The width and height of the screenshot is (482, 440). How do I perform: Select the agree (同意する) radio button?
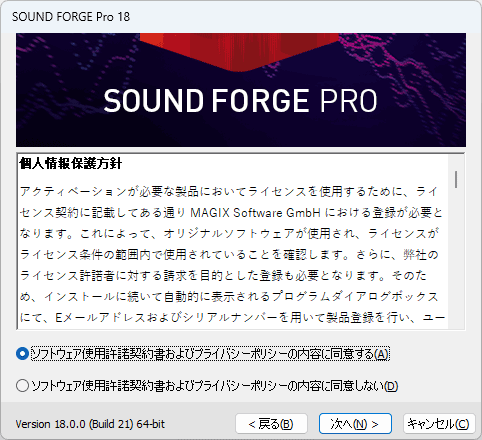[x=22, y=354]
